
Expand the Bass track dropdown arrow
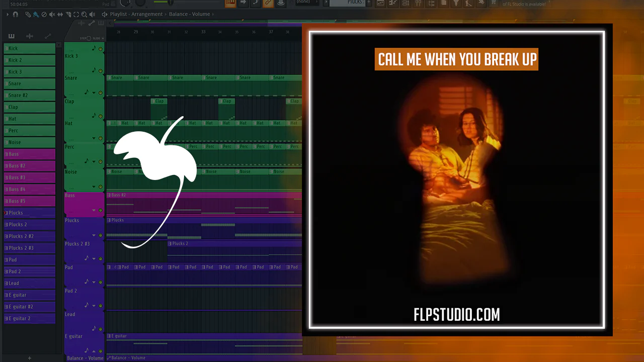[94, 211]
